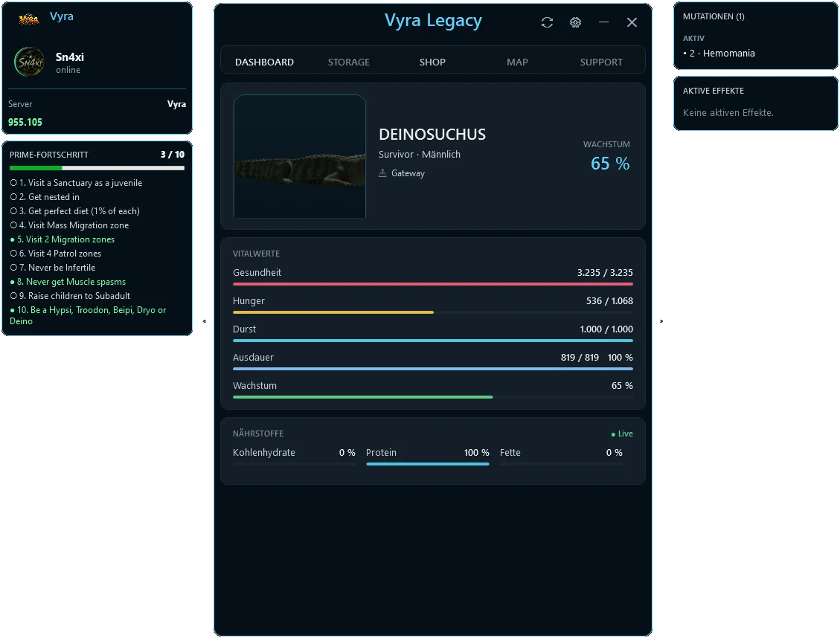The width and height of the screenshot is (840, 638).
Task: Open the Storage tab
Action: pyautogui.click(x=349, y=62)
